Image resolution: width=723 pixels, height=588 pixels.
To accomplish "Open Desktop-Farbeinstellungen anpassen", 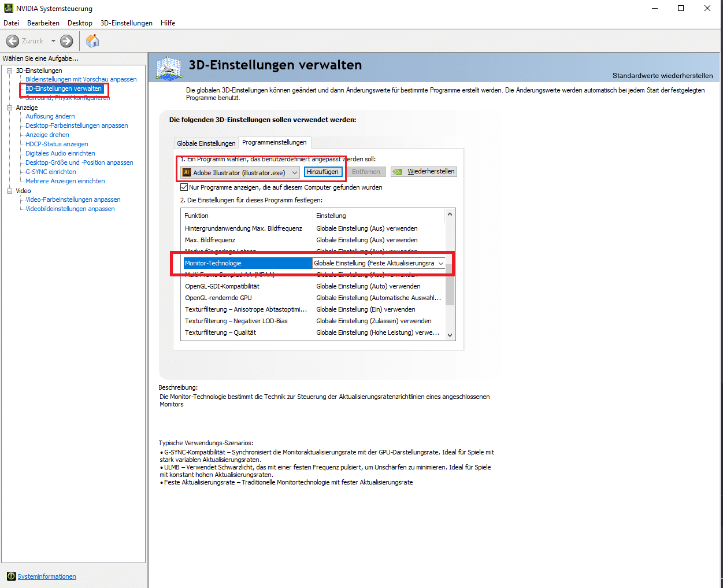I will [77, 125].
